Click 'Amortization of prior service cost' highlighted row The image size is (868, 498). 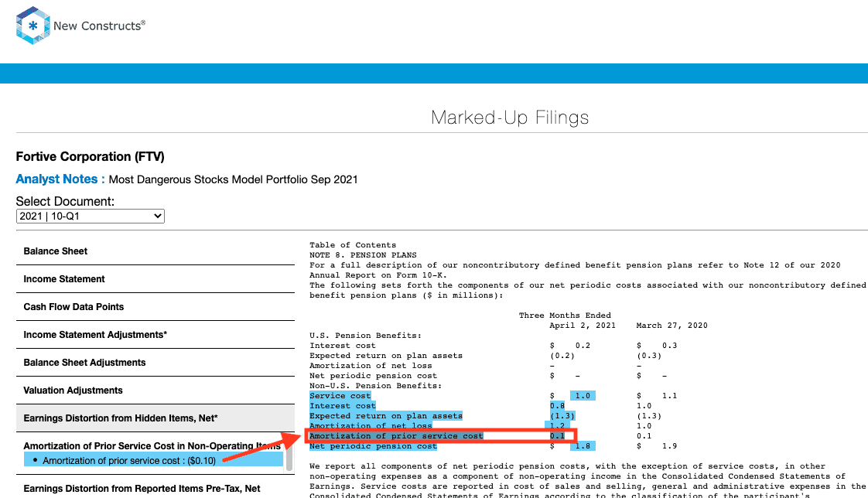click(441, 436)
